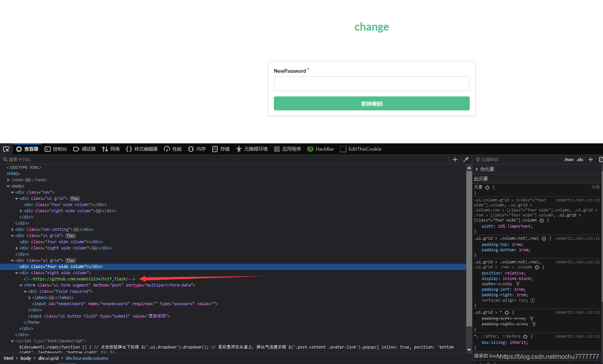Select the DOCTYPE html line

(24, 168)
